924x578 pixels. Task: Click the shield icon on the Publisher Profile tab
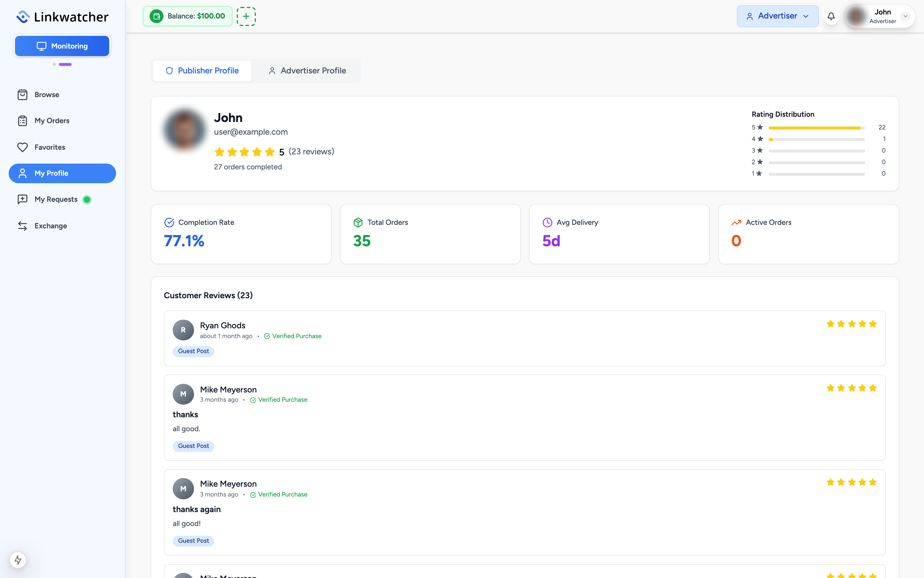coord(169,71)
